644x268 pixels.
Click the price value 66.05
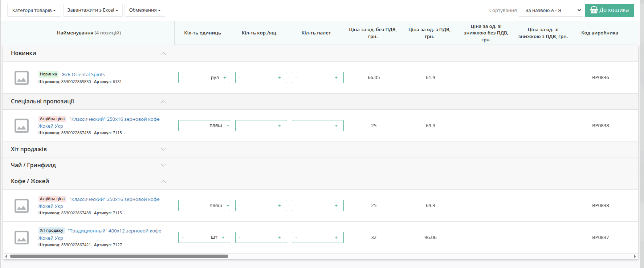(374, 78)
